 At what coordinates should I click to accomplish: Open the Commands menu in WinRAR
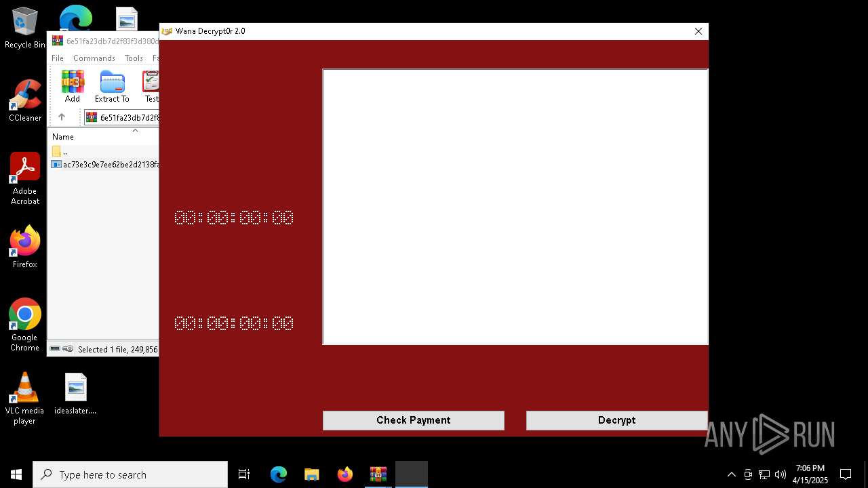pyautogui.click(x=94, y=58)
